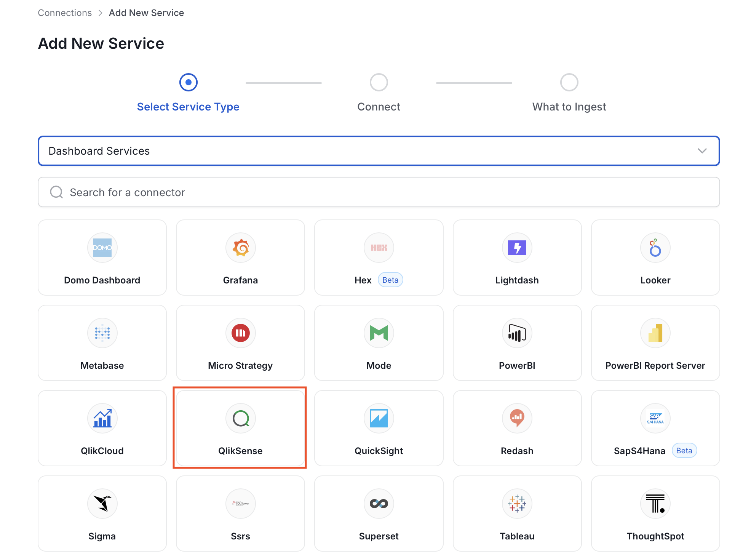The height and width of the screenshot is (560, 751).
Task: Pick the Hex connector logo
Action: (x=379, y=248)
